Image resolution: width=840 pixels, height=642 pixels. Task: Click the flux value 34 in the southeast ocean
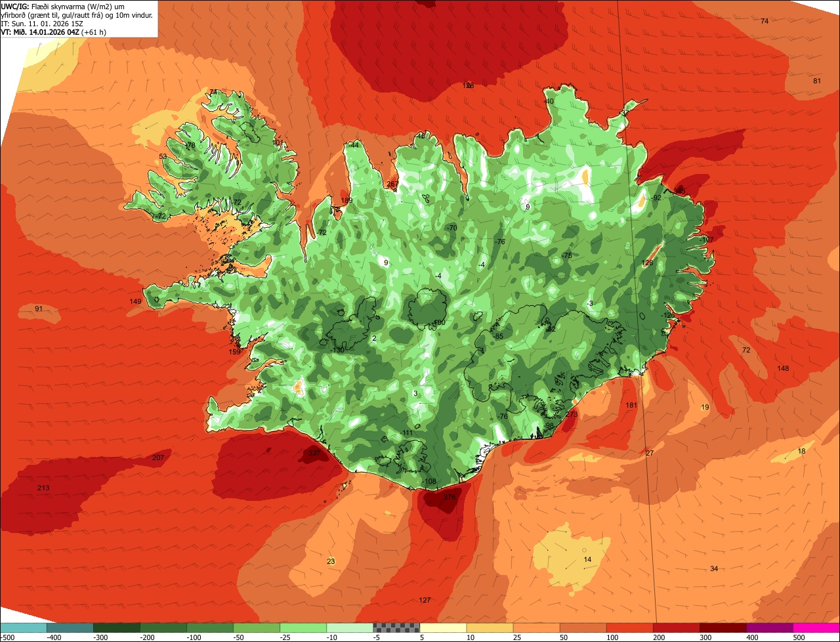[714, 568]
